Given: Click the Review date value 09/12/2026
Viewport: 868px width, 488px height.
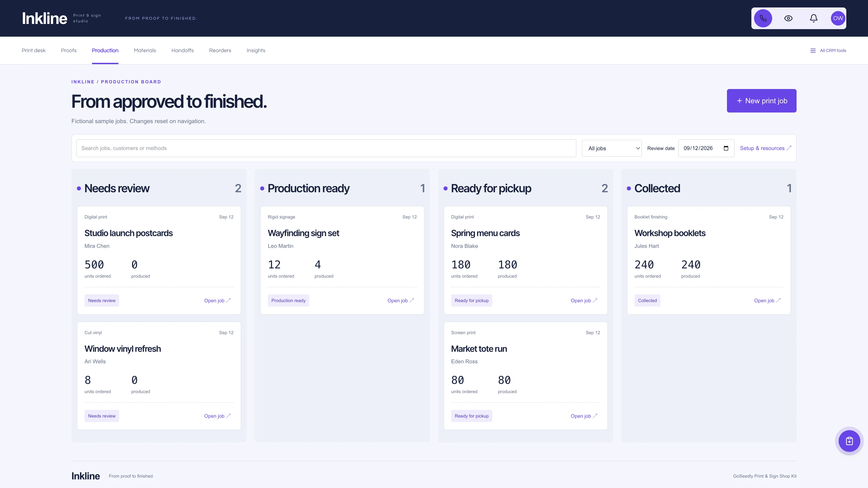Looking at the screenshot, I should [x=698, y=148].
